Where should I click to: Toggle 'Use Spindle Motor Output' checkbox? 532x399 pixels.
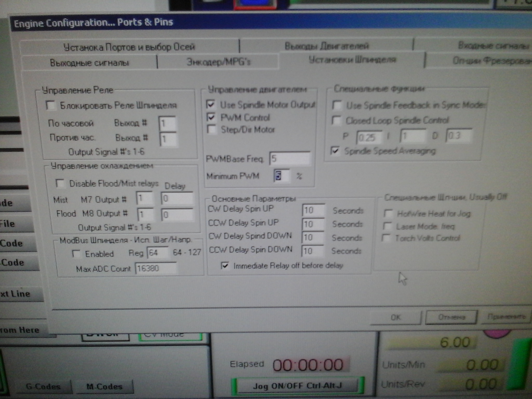click(x=211, y=104)
